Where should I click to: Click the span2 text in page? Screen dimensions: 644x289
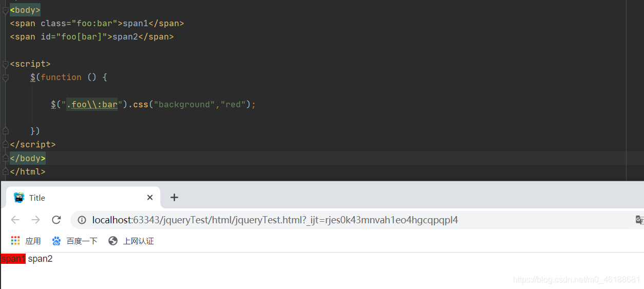[40, 259]
